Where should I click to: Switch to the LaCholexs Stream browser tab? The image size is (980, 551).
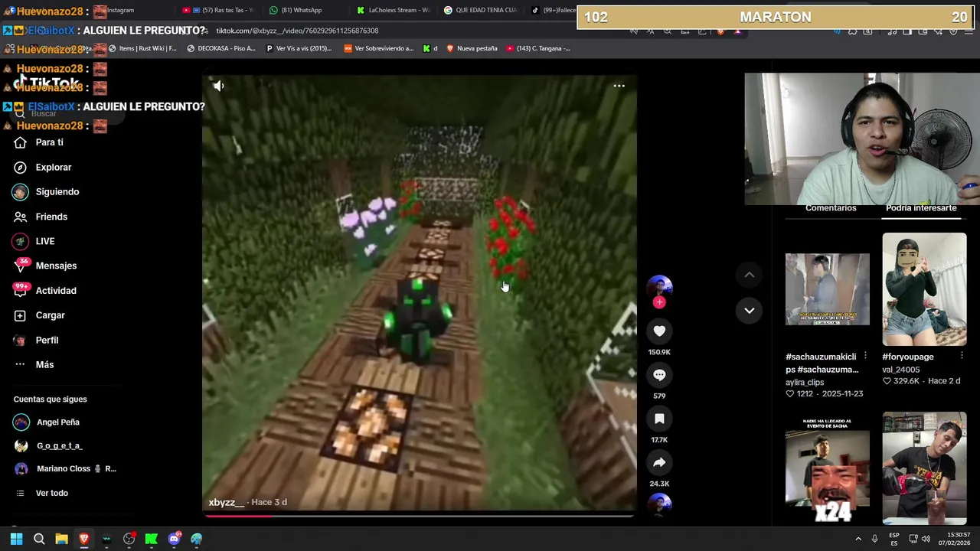(x=393, y=10)
